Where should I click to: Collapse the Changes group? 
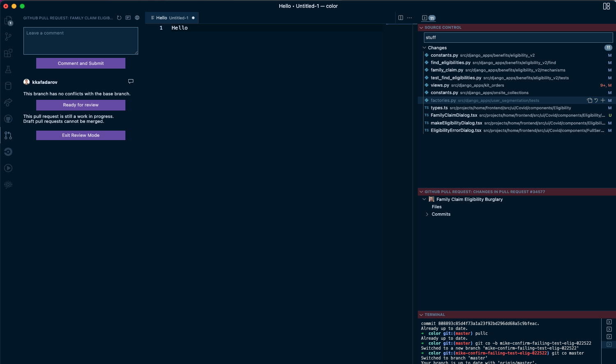click(424, 48)
